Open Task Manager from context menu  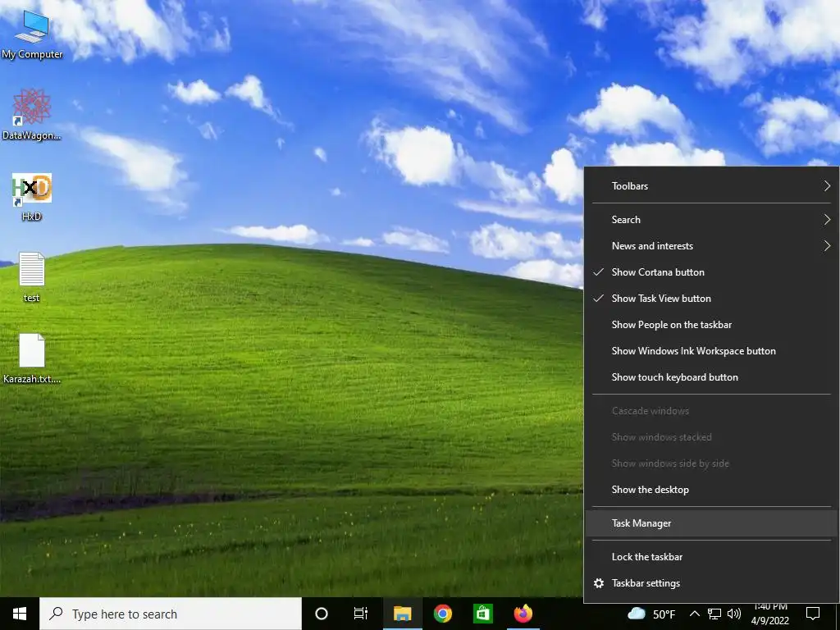point(711,523)
